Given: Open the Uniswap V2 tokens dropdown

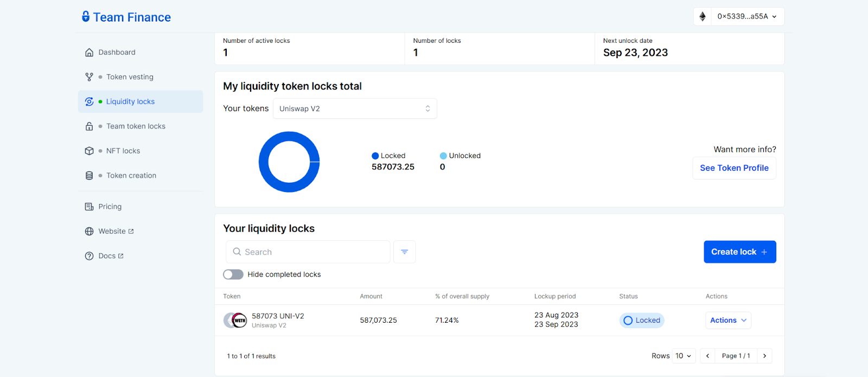Looking at the screenshot, I should point(355,108).
